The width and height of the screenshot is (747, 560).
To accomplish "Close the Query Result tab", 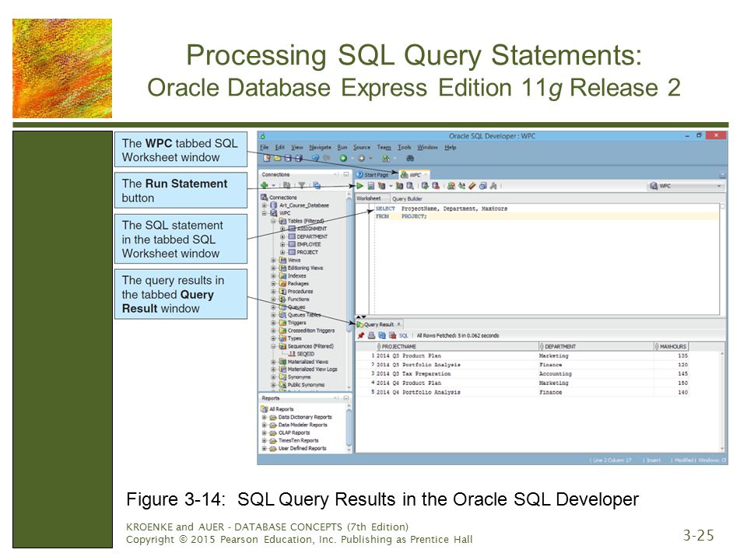I will pyautogui.click(x=399, y=324).
